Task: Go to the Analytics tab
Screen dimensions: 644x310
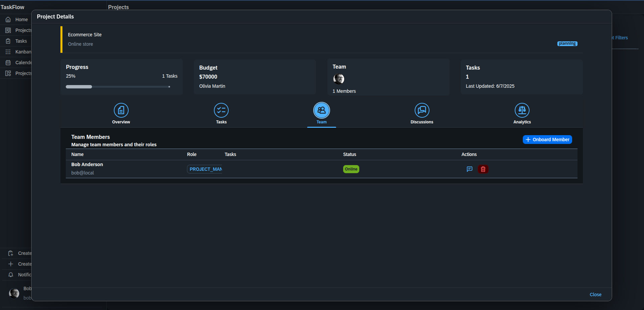Action: point(522,114)
